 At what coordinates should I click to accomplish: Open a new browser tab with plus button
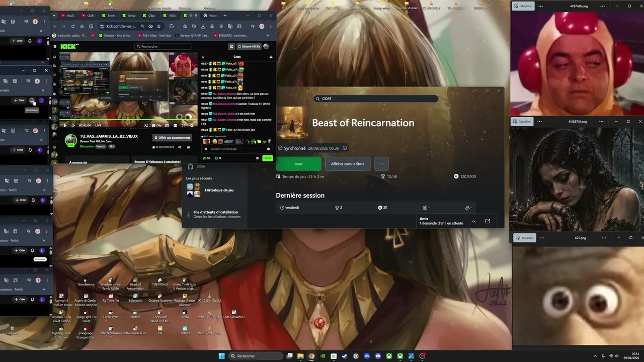point(225,16)
